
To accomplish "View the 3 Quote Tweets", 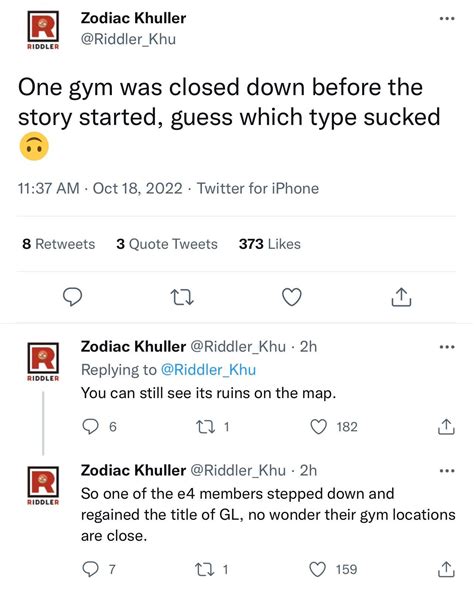I will tap(167, 244).
